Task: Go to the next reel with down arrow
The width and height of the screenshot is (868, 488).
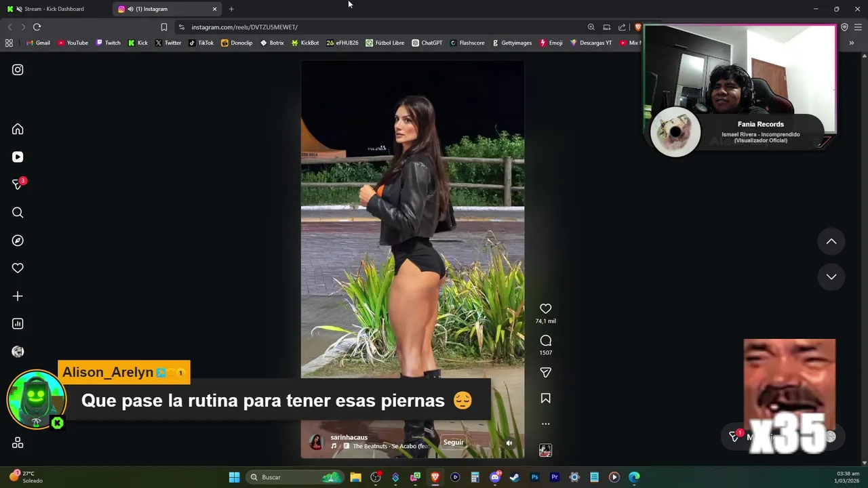Action: (831, 277)
